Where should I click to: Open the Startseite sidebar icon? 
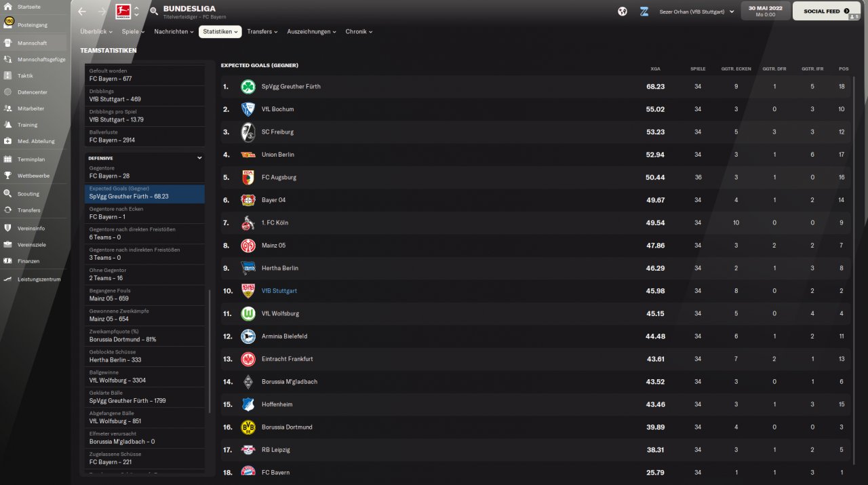[x=8, y=6]
